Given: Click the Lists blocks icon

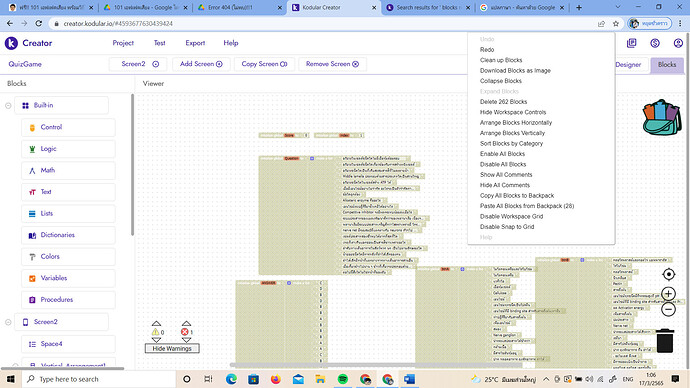Looking at the screenshot, I should (x=32, y=213).
